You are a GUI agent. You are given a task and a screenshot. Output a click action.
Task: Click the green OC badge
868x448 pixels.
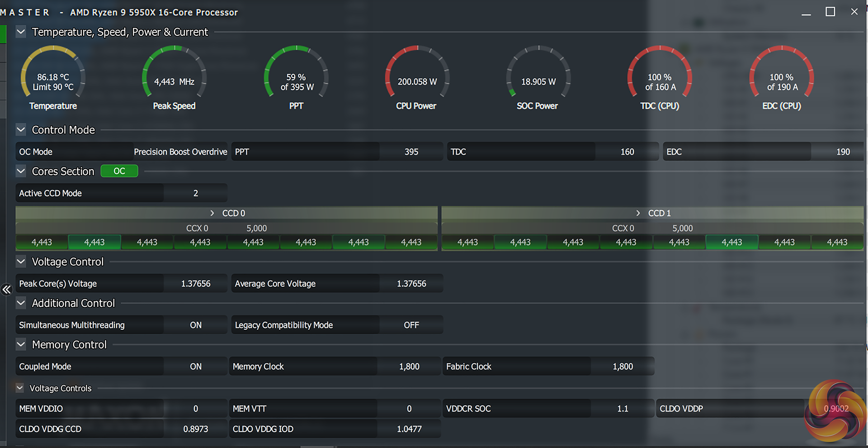(119, 171)
